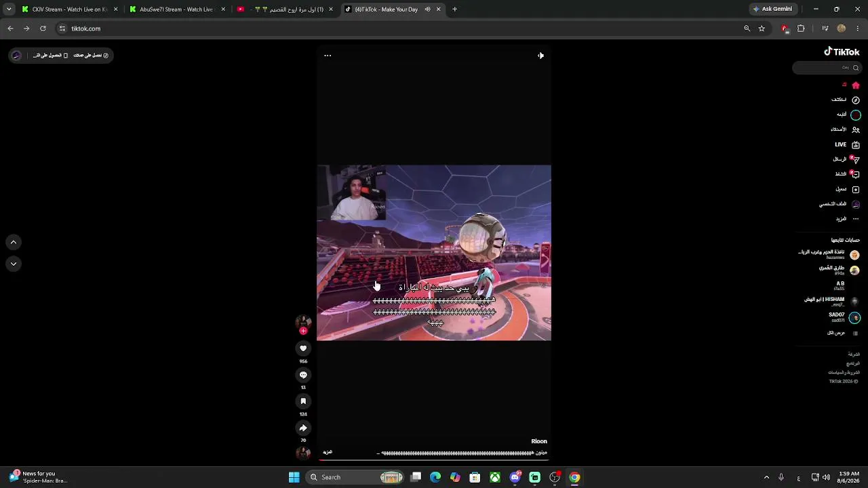Open the Chrome three-dot menu
Image resolution: width=868 pixels, height=488 pixels.
tap(858, 28)
